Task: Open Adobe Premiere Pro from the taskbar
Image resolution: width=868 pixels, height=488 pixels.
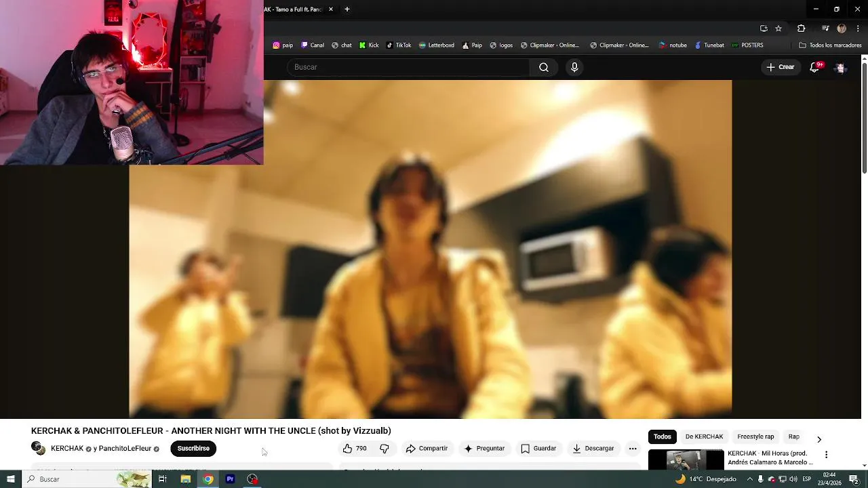Action: tap(230, 479)
